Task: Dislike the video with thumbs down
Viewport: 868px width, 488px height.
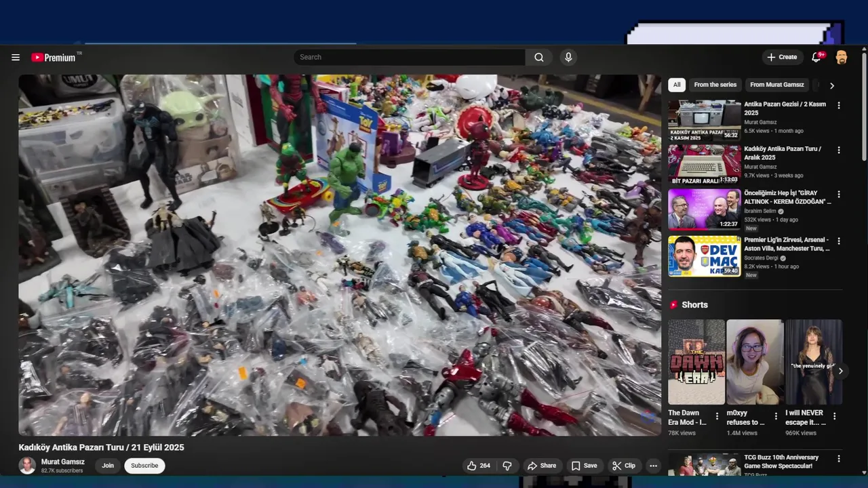Action: pyautogui.click(x=507, y=466)
